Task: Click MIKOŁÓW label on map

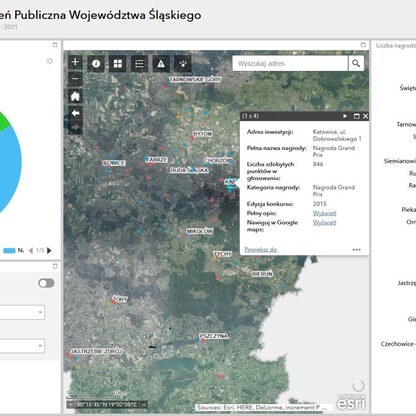Action: pos(200,231)
